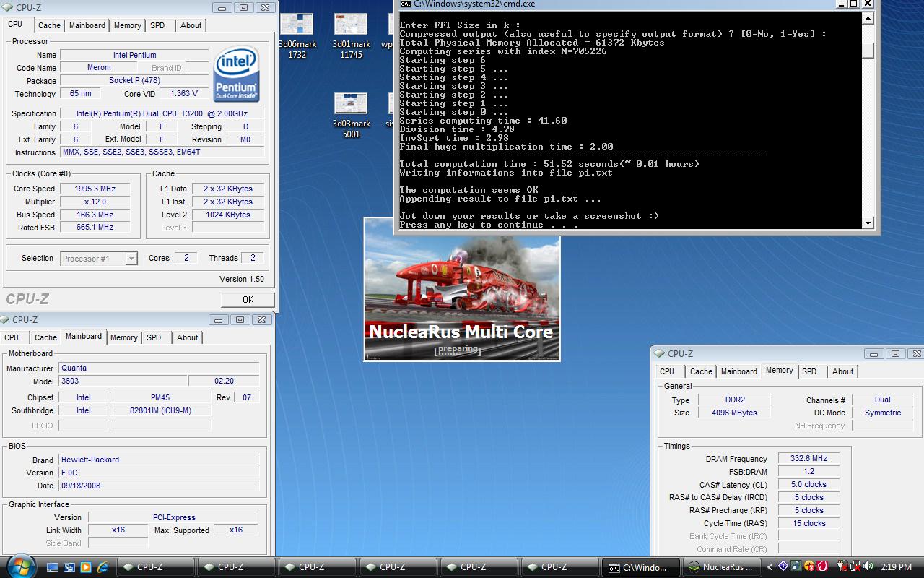This screenshot has width=924, height=578.
Task: Click title icon of CPU-Z Memory window
Action: coord(659,353)
